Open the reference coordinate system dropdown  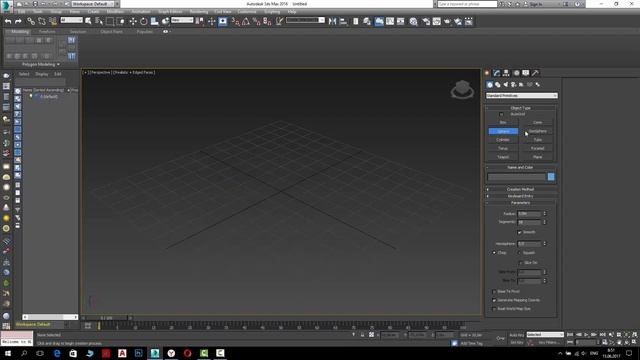point(182,20)
